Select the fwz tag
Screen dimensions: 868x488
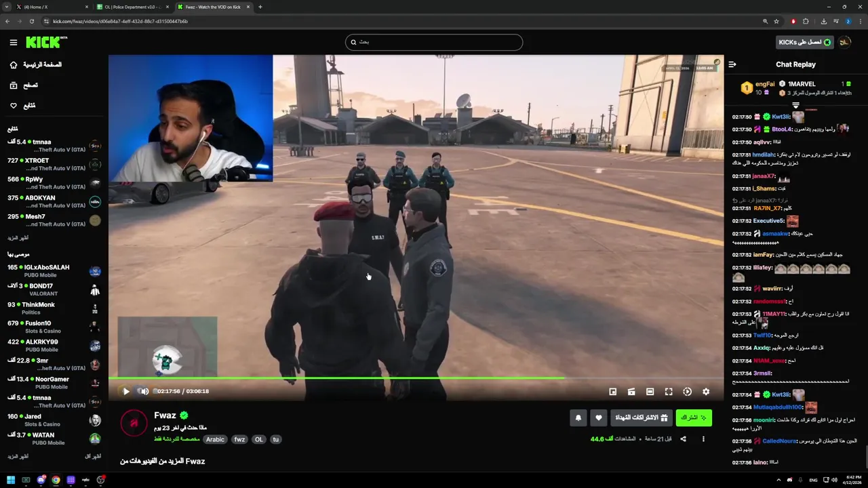point(239,439)
